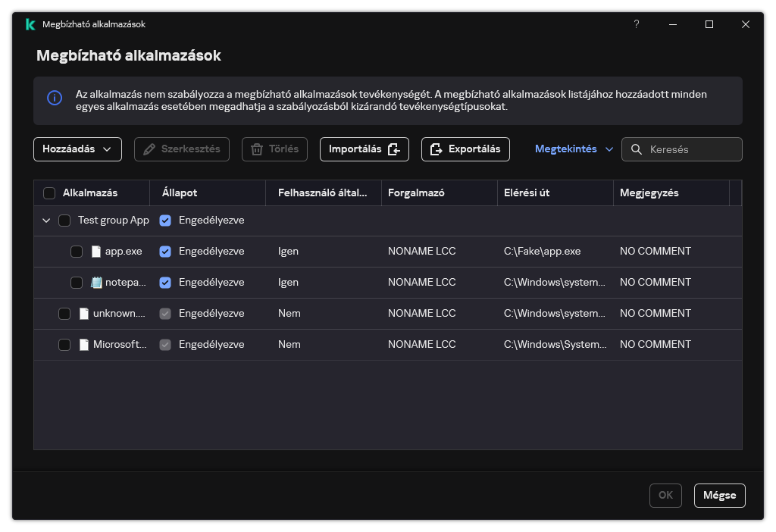
Task: Open the Hozzáadás dropdown
Action: [77, 149]
